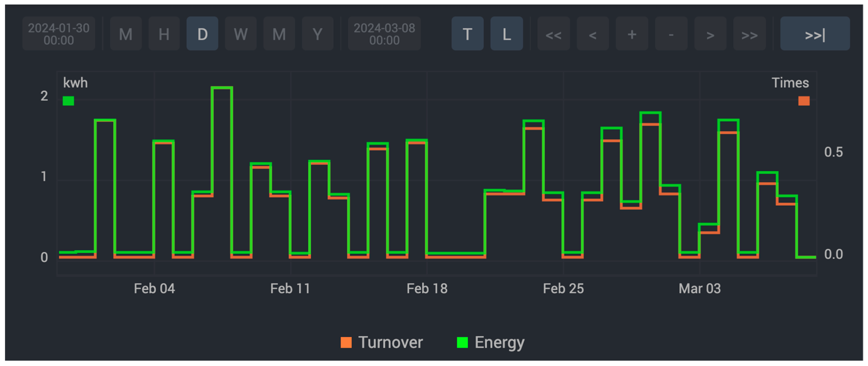Step forward with the > button
The width and height of the screenshot is (868, 366).
coord(710,34)
